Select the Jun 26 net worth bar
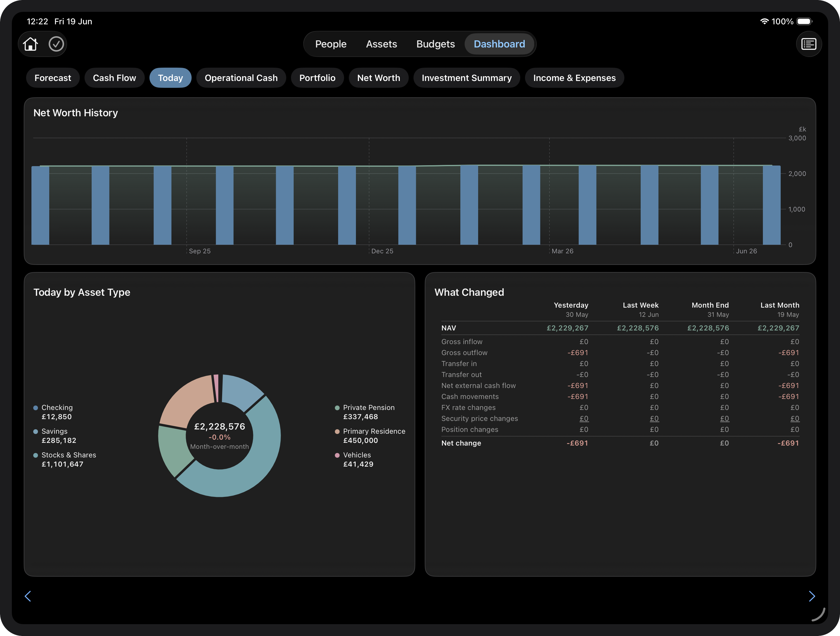The height and width of the screenshot is (636, 840). (772, 205)
